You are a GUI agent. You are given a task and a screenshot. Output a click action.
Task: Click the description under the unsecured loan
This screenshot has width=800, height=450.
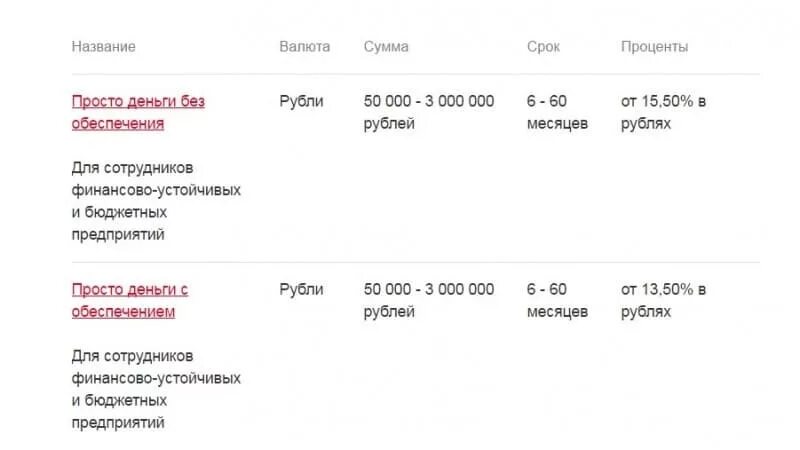(x=156, y=201)
